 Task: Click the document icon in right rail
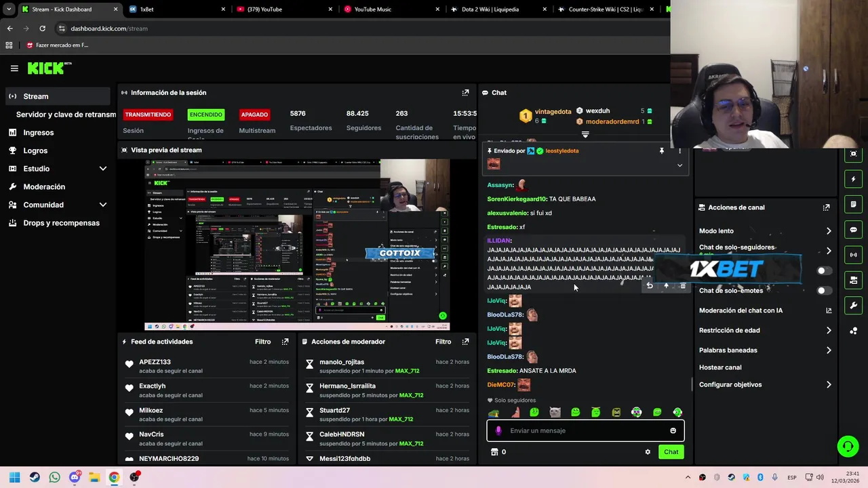tap(853, 204)
